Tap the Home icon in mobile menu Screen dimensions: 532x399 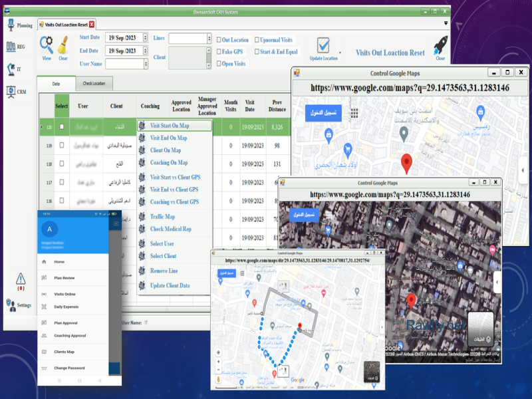pyautogui.click(x=44, y=261)
